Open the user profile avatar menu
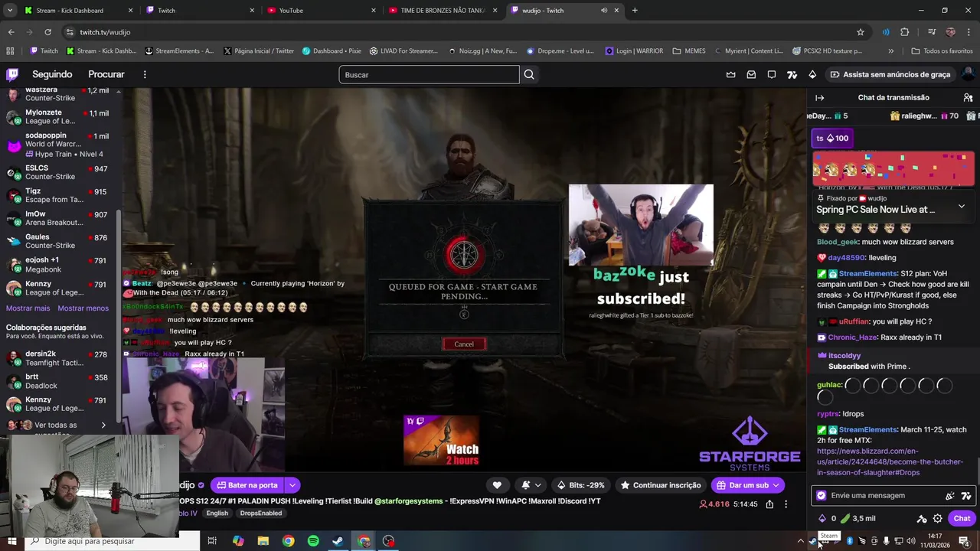This screenshot has height=551, width=980. (969, 74)
